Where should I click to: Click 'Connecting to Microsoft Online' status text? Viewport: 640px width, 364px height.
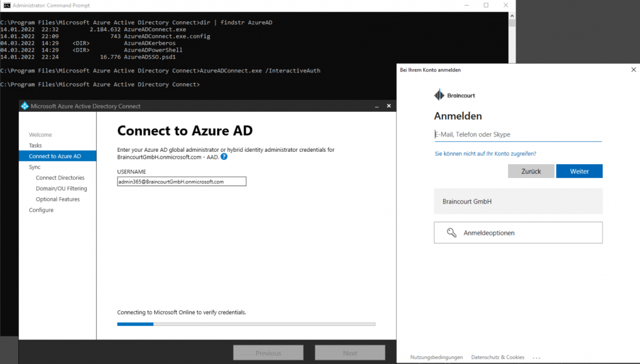tap(182, 312)
